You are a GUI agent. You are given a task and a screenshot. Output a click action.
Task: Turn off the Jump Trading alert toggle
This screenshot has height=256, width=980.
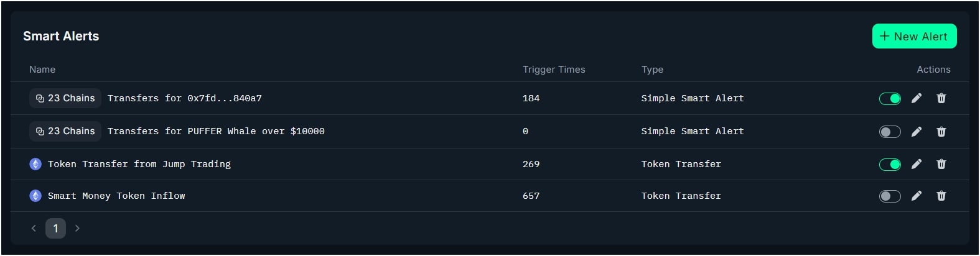click(x=890, y=165)
